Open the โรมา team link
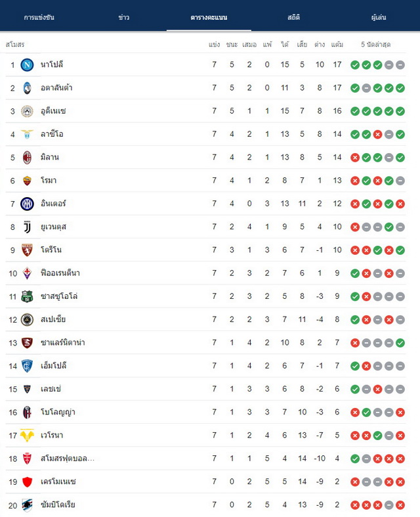This screenshot has height=517, width=420. point(49,181)
